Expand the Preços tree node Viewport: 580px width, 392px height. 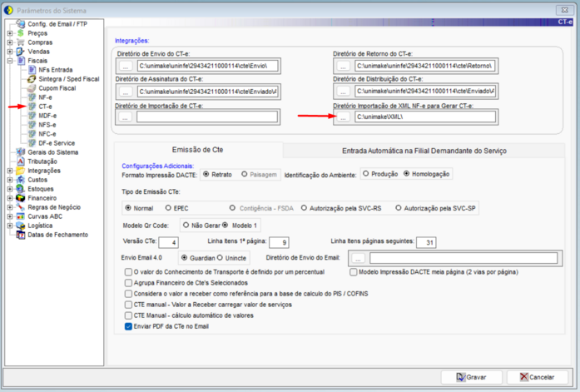[10, 33]
